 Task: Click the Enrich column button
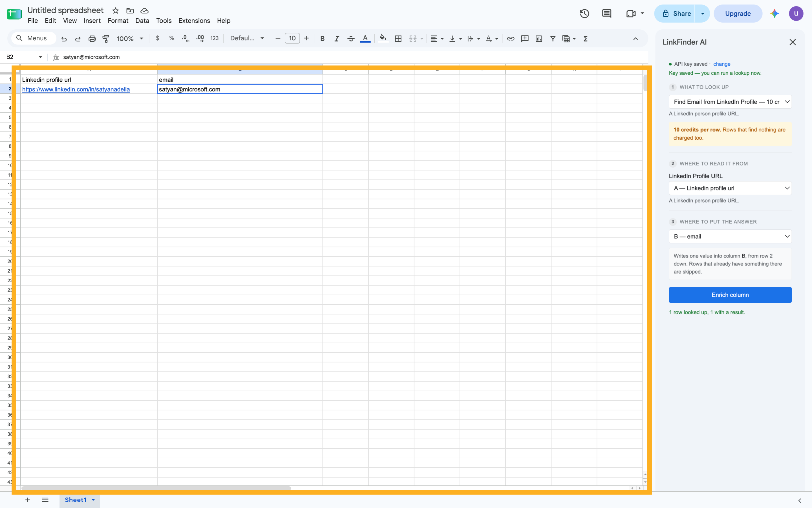(x=730, y=295)
